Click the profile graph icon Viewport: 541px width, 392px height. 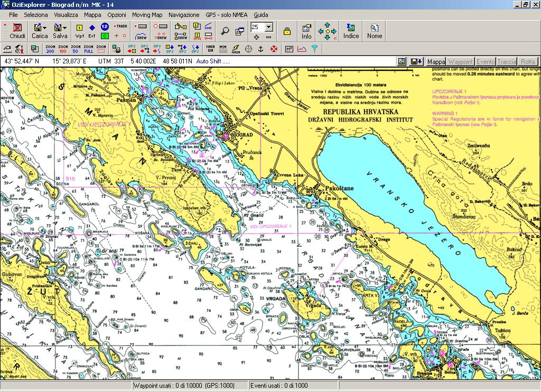pos(302,49)
